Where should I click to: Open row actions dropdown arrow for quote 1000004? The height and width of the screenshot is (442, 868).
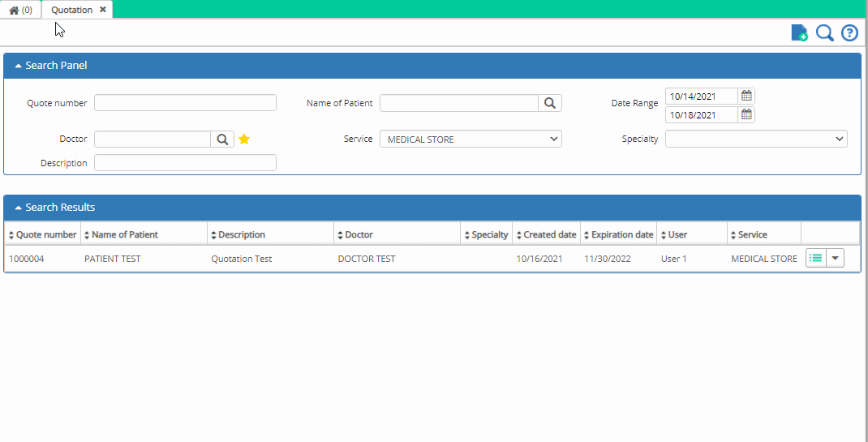pos(836,259)
